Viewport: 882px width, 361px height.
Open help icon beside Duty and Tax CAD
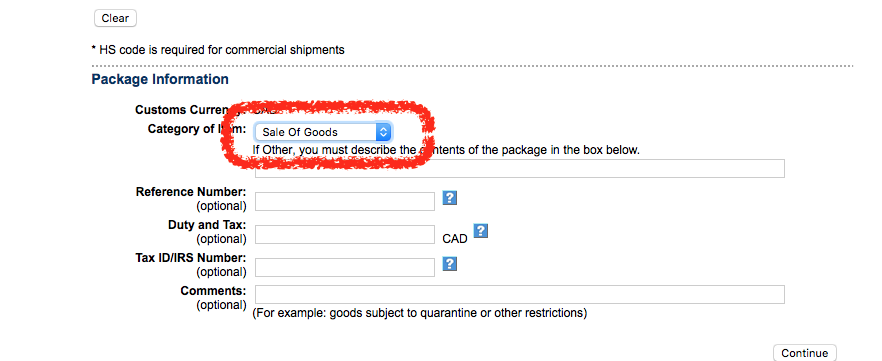coord(480,231)
